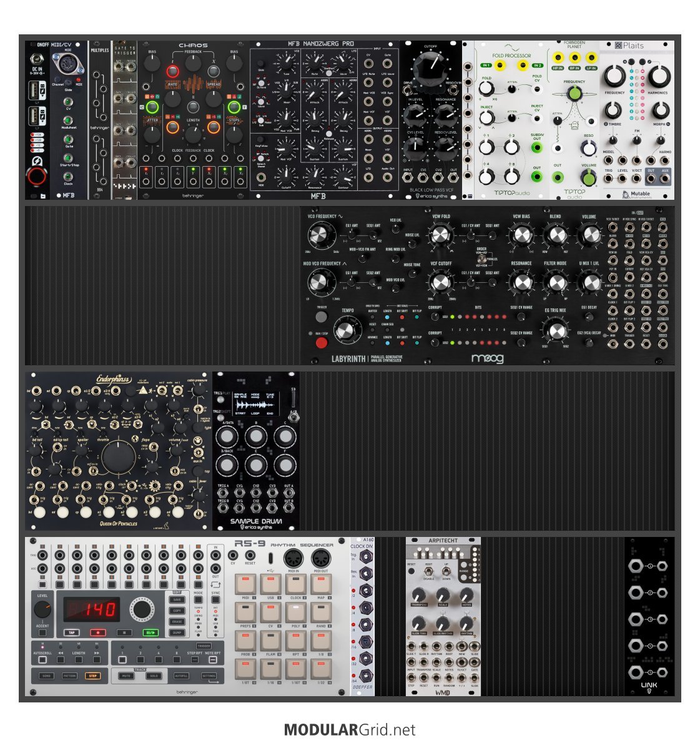
Task: Select PATTERN mode on RS-9
Action: (69, 676)
